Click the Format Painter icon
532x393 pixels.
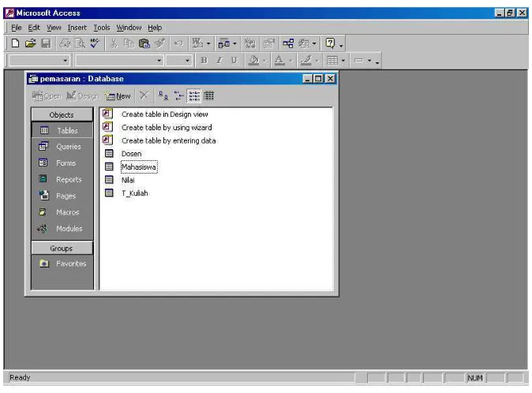[159, 43]
